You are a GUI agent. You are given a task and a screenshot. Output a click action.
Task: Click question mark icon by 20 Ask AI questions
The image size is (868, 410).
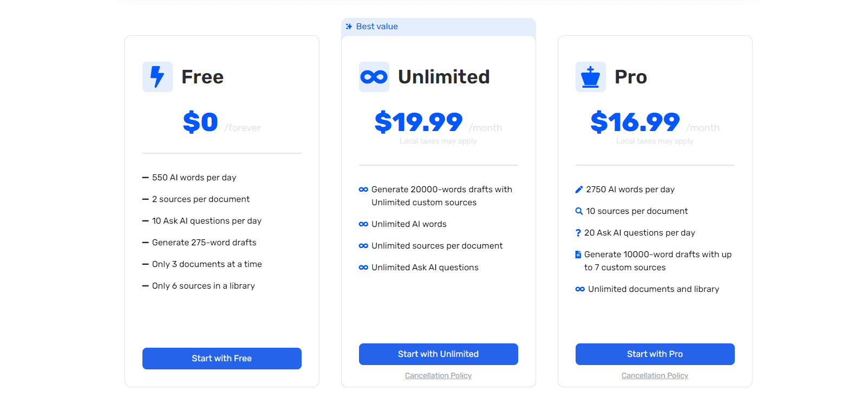pyautogui.click(x=578, y=233)
